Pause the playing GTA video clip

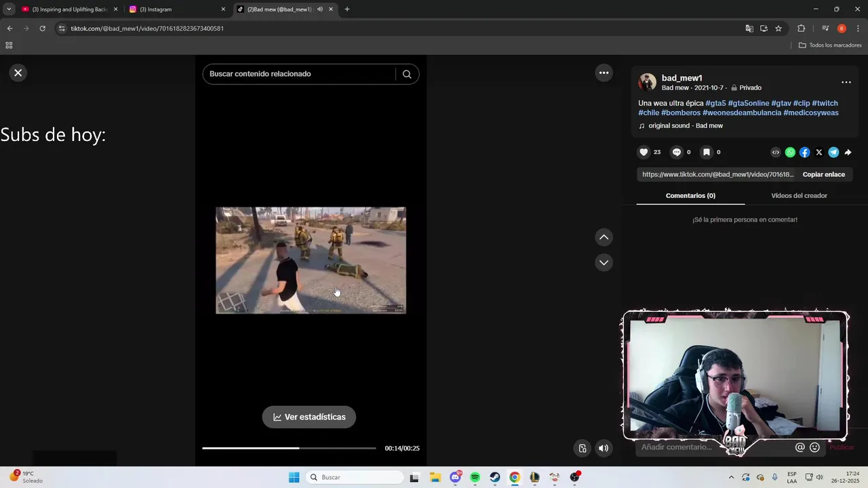click(x=311, y=260)
